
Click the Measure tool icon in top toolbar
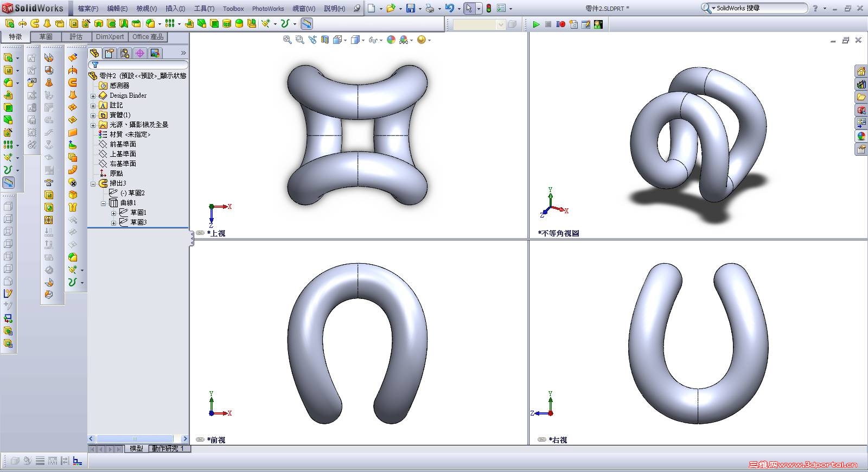click(x=307, y=24)
